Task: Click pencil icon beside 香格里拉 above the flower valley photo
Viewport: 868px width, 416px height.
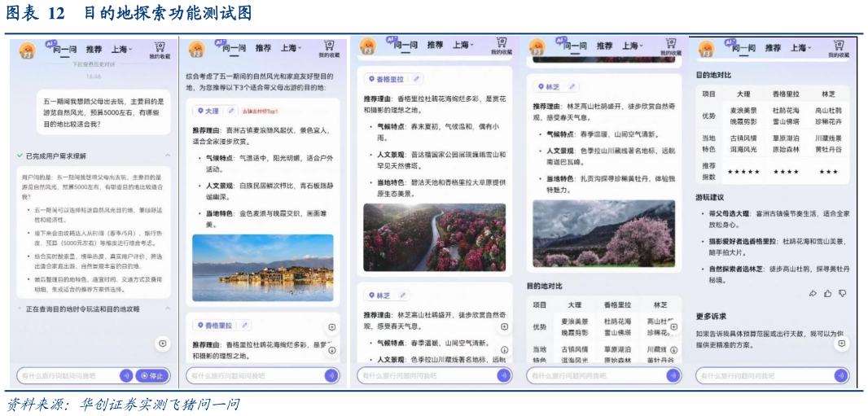Action: [415, 79]
